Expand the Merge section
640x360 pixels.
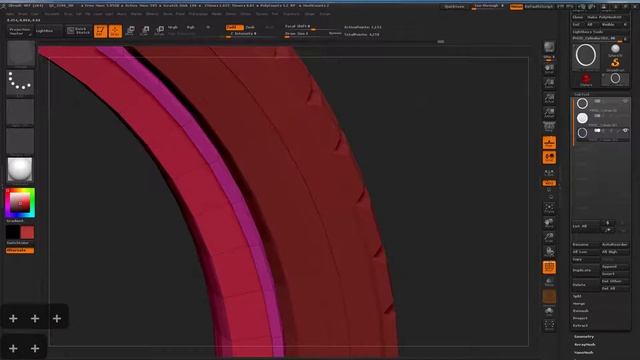tap(578, 303)
